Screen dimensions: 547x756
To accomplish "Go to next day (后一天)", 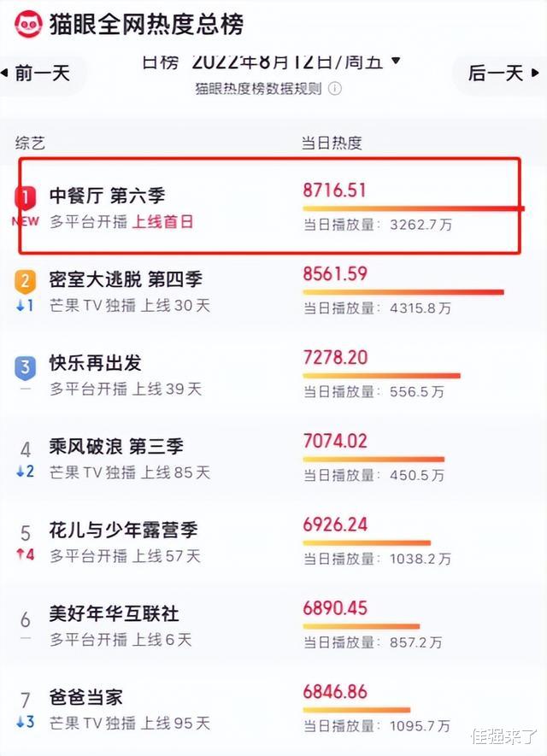I will [x=503, y=73].
